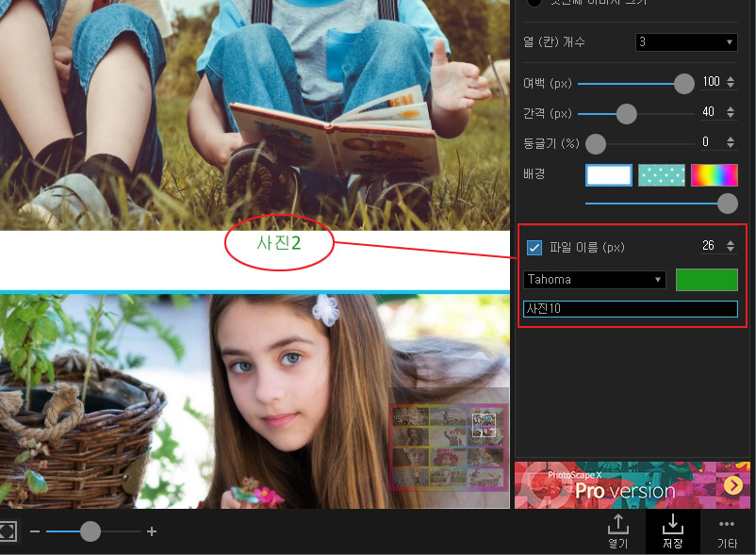Click the 열기 open button
This screenshot has width=756, height=555.
coord(617,531)
